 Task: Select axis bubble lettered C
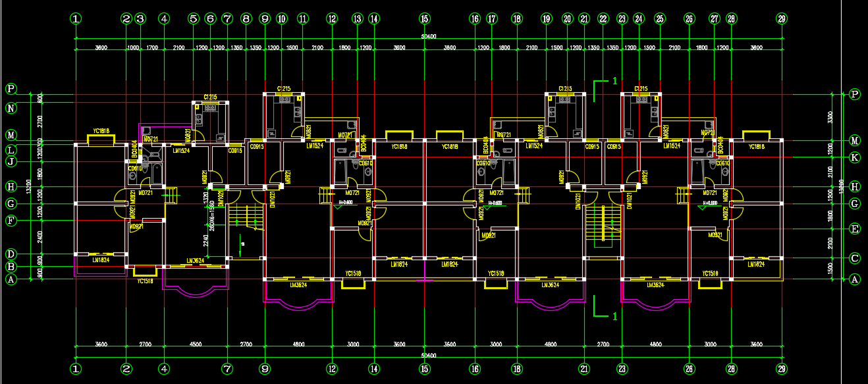click(855, 259)
